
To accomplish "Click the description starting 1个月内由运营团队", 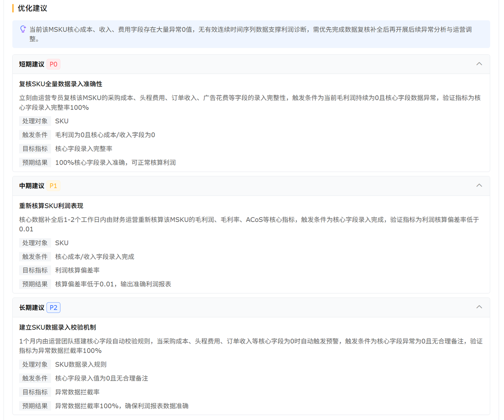I will coord(251,346).
